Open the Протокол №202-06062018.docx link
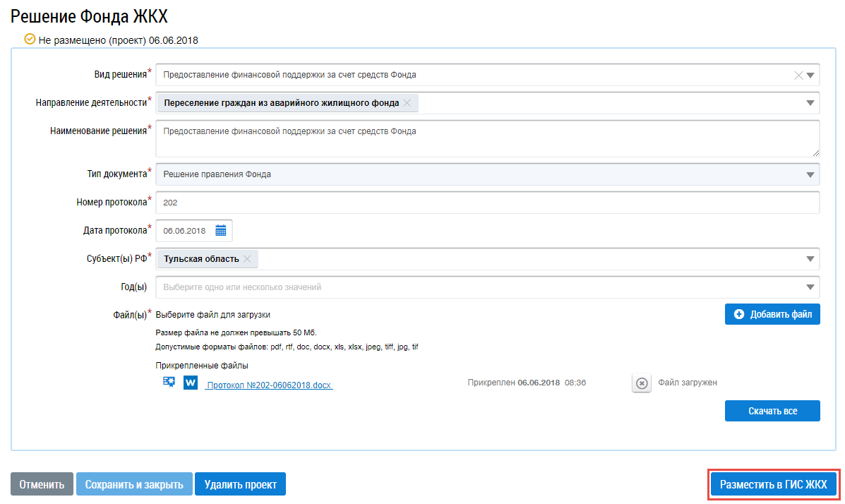845x504 pixels. [268, 385]
